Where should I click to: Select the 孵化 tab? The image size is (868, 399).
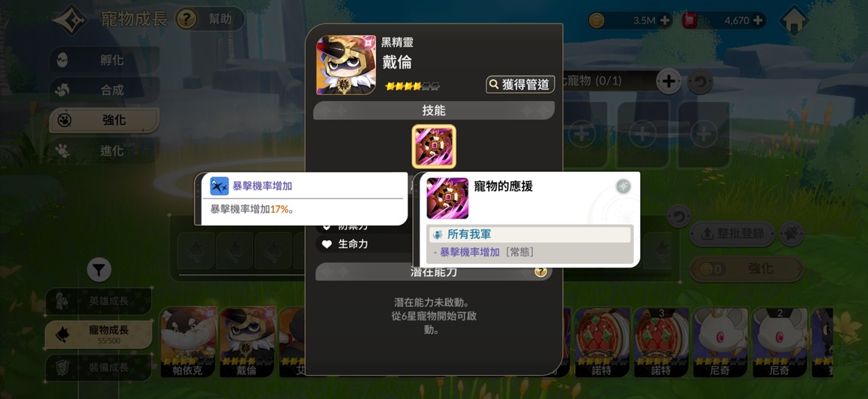point(104,60)
